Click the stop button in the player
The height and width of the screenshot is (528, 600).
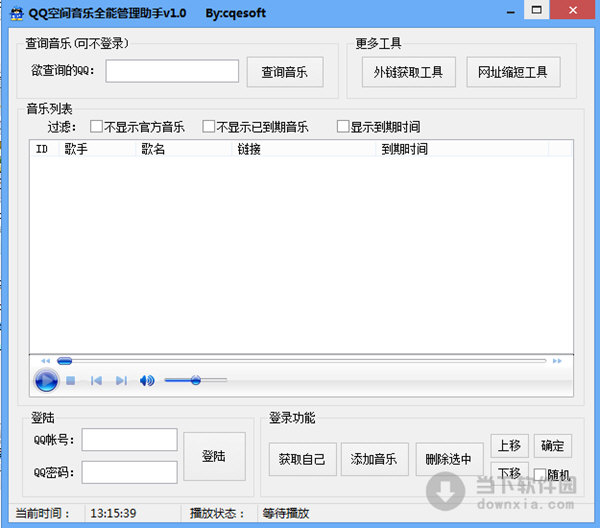[x=70, y=380]
